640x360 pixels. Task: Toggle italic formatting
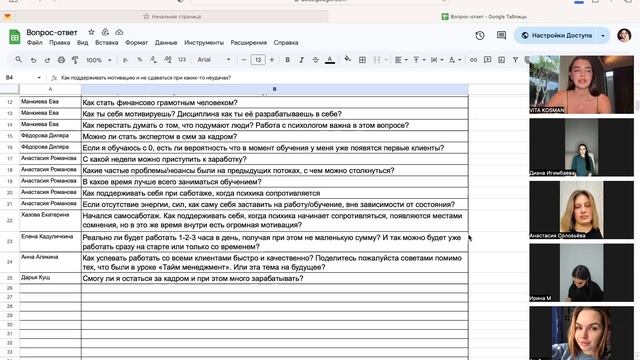(x=301, y=60)
